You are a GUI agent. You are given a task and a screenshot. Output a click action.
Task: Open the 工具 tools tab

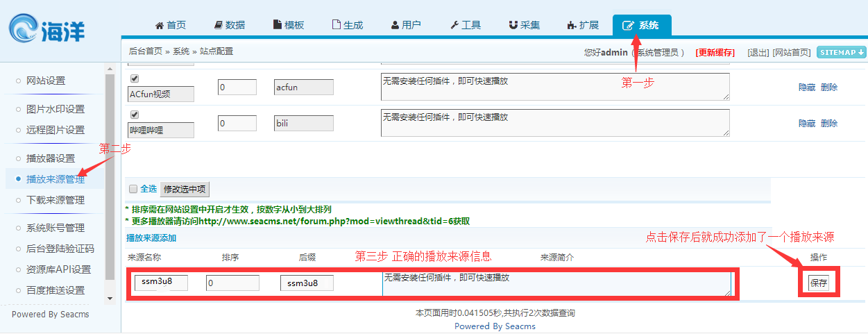point(465,25)
